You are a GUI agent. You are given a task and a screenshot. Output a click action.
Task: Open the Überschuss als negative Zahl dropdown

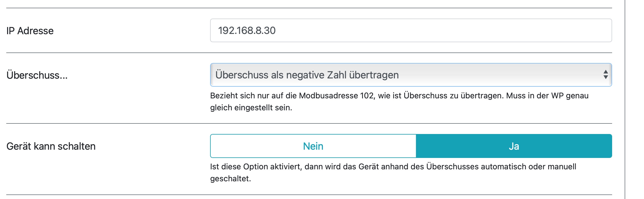411,75
